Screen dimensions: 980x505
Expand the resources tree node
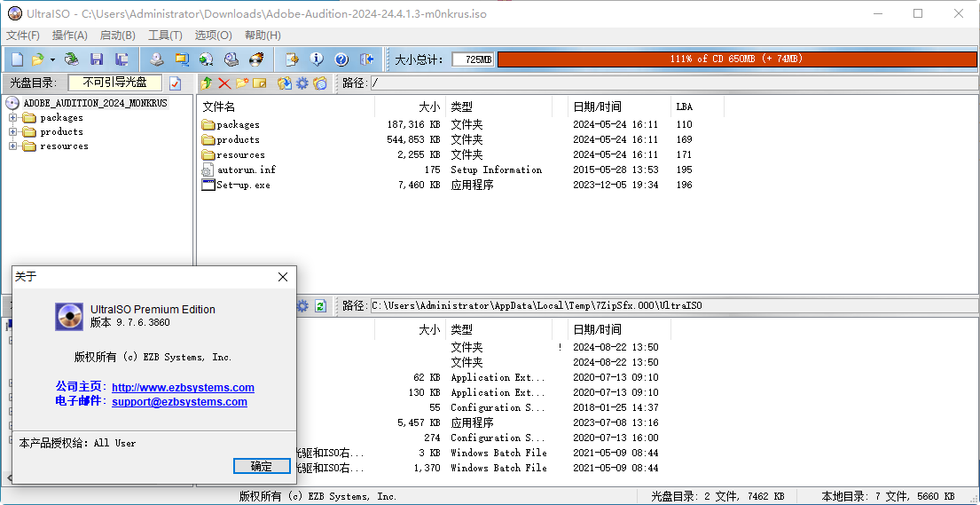pos(12,146)
